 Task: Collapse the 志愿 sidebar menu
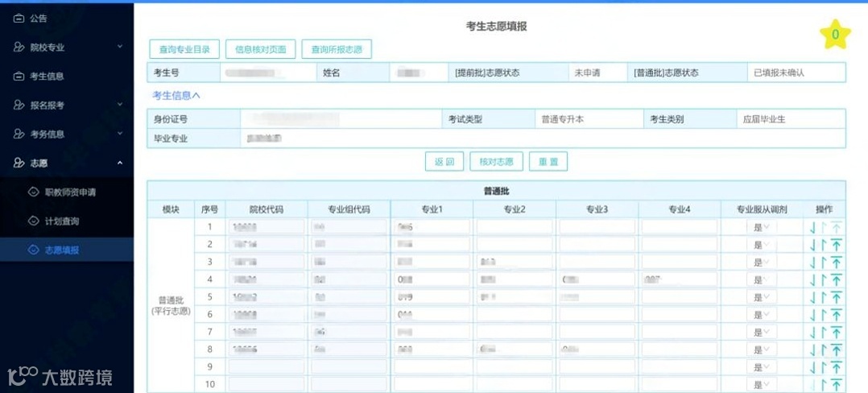click(x=66, y=163)
